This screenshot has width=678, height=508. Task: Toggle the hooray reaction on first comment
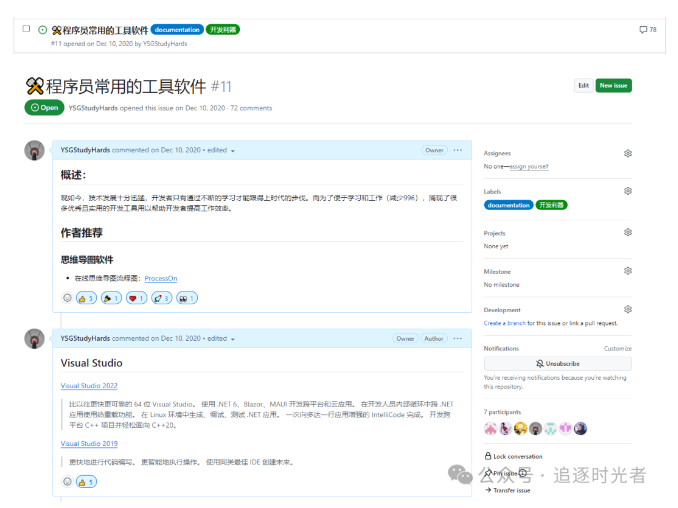tap(111, 298)
